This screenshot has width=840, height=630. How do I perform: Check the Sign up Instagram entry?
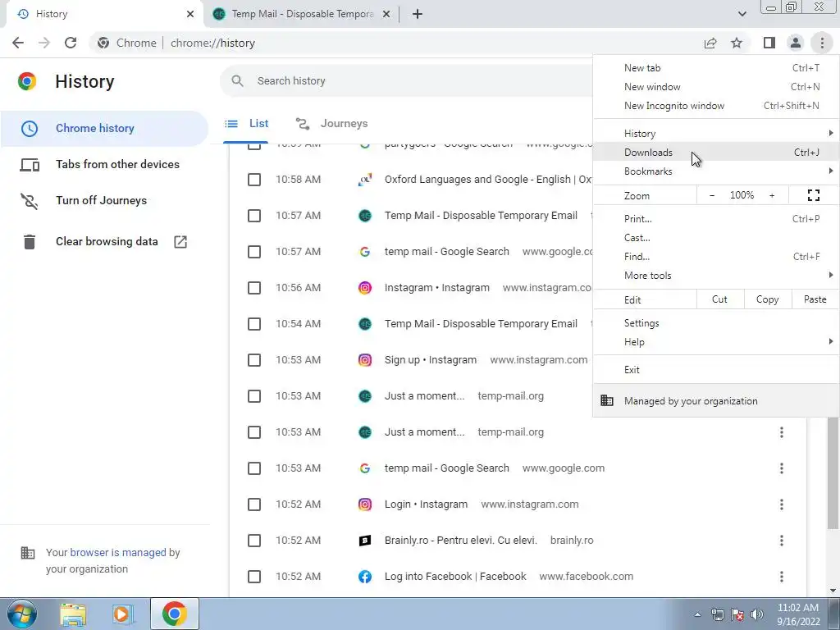pos(254,360)
